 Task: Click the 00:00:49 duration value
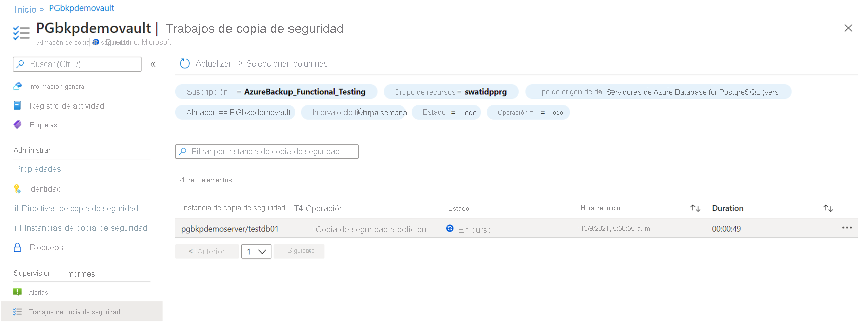pos(726,229)
